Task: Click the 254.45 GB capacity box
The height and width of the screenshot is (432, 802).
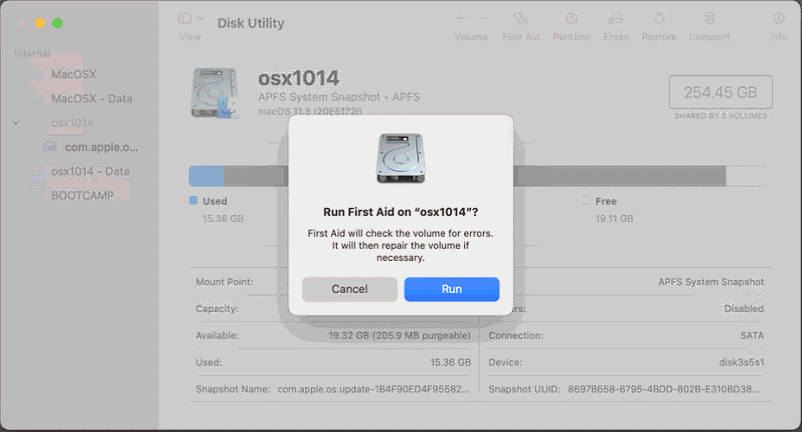Action: [720, 92]
